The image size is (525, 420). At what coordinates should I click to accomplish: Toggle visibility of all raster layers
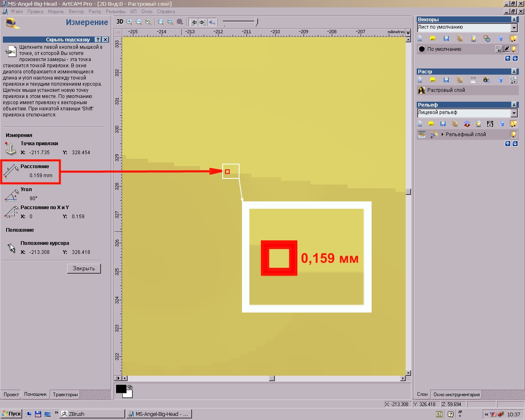(513, 80)
